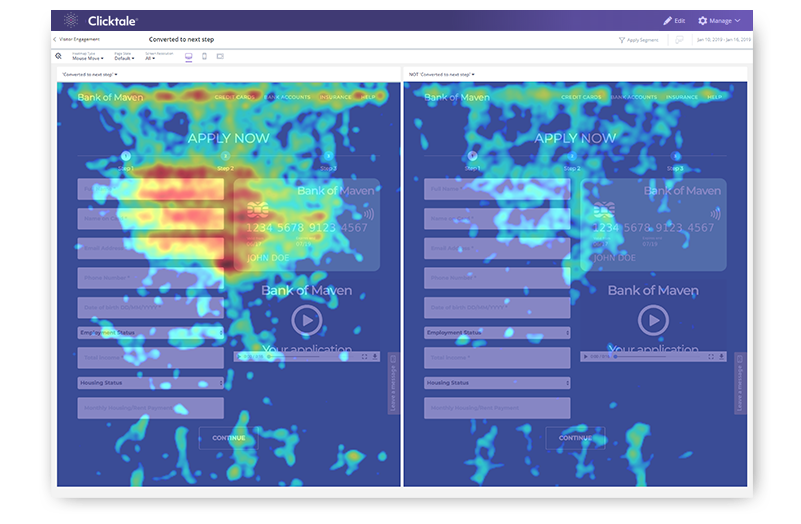The image size is (801, 524).
Task: Click small play icon on right video bar
Action: [585, 356]
